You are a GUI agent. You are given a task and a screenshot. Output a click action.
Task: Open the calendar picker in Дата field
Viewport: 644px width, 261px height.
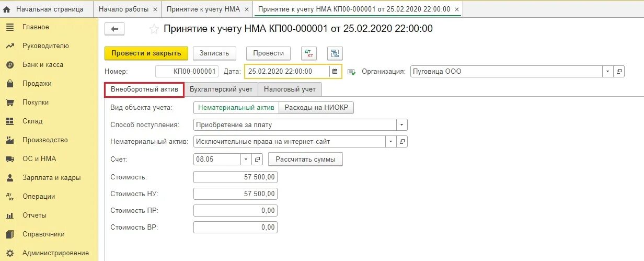coord(335,72)
